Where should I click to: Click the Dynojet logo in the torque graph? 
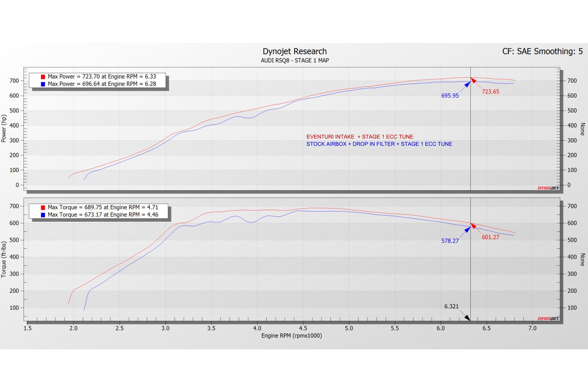pos(548,319)
